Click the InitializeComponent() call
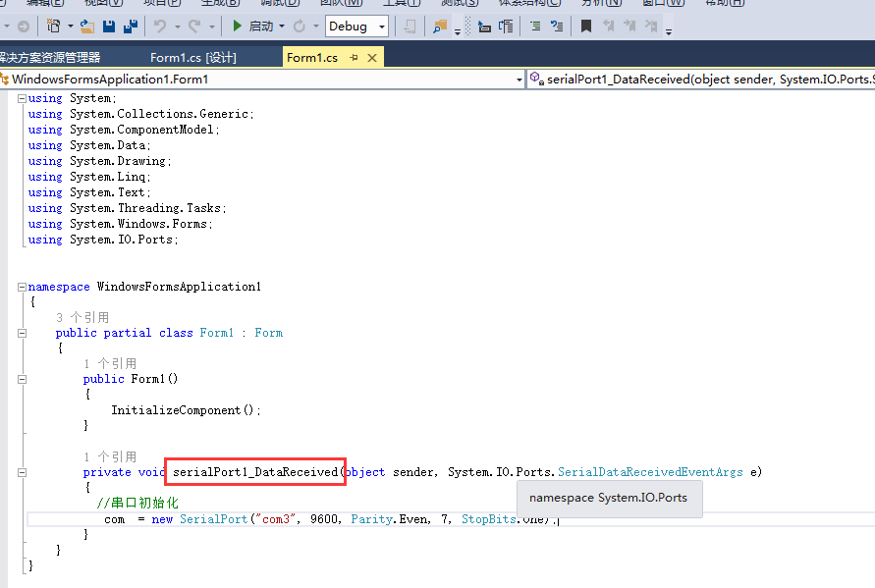This screenshot has height=588, width=875. (186, 410)
